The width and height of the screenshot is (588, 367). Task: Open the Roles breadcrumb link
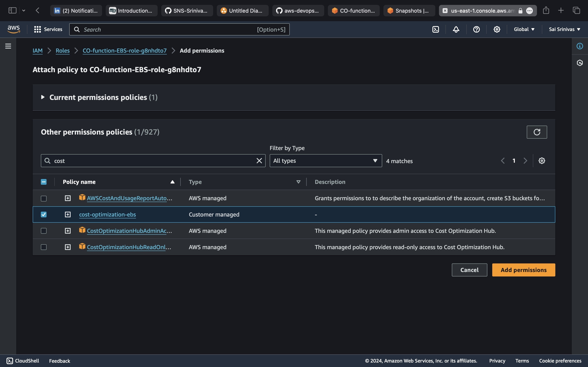point(62,51)
